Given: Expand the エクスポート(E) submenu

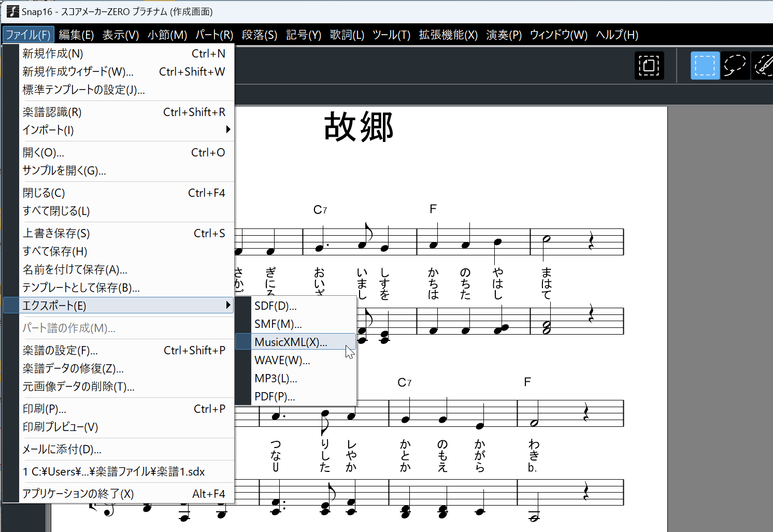Looking at the screenshot, I should [119, 306].
